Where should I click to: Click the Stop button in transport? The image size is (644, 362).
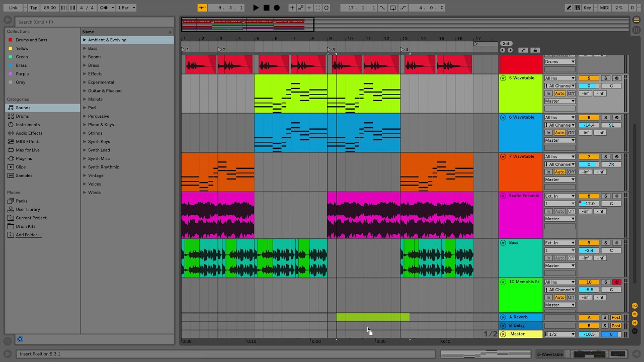point(266,8)
